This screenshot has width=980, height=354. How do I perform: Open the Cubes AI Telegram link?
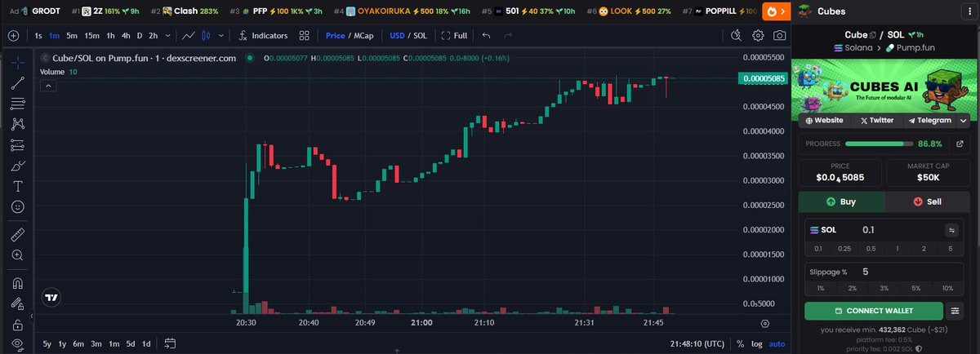coord(929,120)
